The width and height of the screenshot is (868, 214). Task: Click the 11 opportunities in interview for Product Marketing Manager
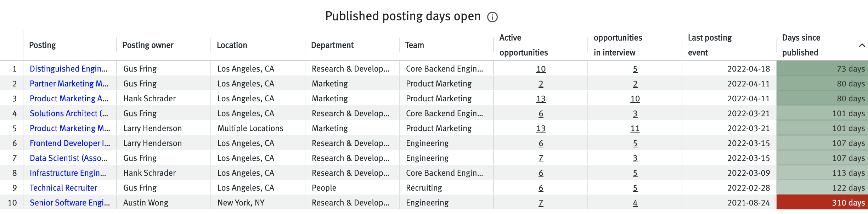pos(635,128)
